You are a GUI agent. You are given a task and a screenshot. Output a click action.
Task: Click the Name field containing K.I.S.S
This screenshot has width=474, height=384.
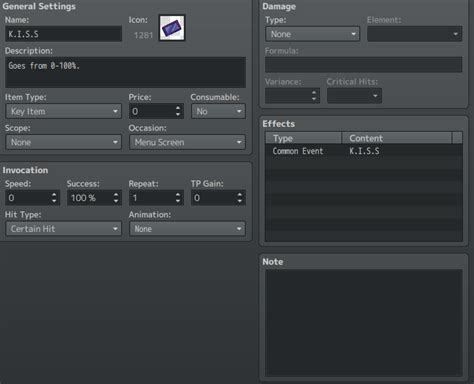click(x=63, y=34)
